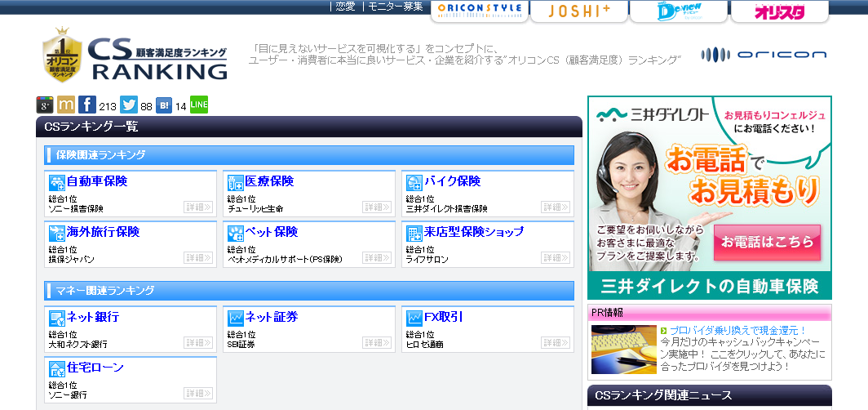
Task: Click the oricon logo at top right
Action: click(764, 55)
